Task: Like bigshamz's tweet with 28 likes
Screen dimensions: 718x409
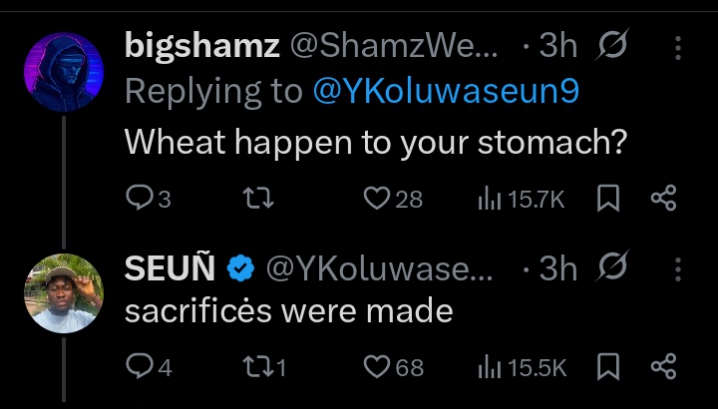Action: 377,199
